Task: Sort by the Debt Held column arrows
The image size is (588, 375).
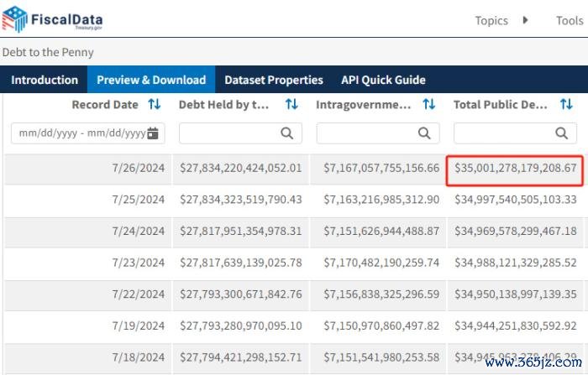Action: (x=291, y=105)
